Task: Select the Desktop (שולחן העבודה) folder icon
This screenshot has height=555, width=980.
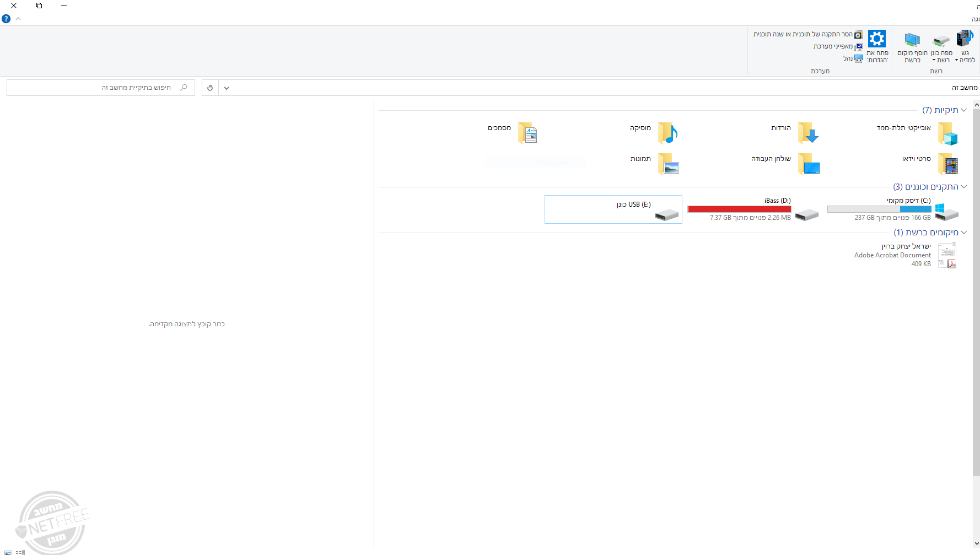Action: 809,164
